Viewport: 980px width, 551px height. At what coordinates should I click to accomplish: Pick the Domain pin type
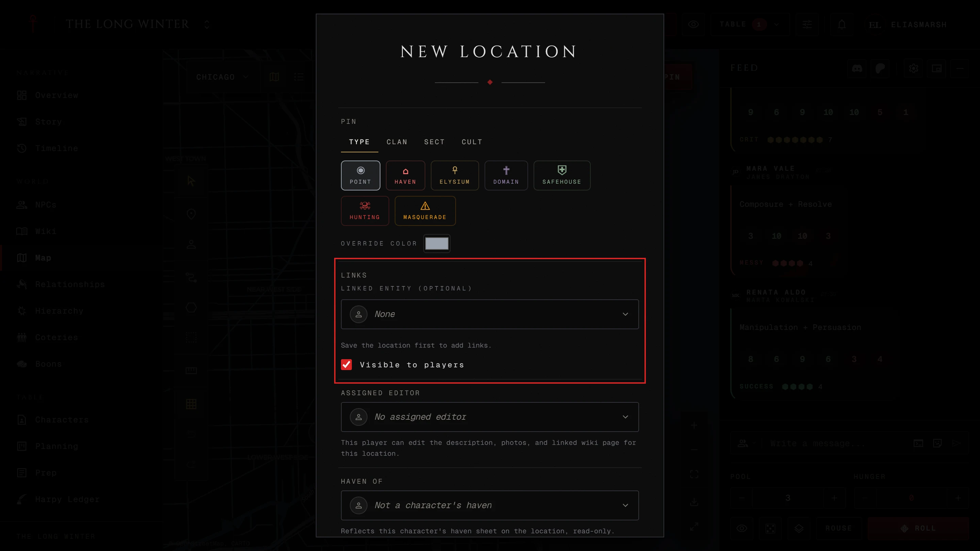tap(506, 175)
